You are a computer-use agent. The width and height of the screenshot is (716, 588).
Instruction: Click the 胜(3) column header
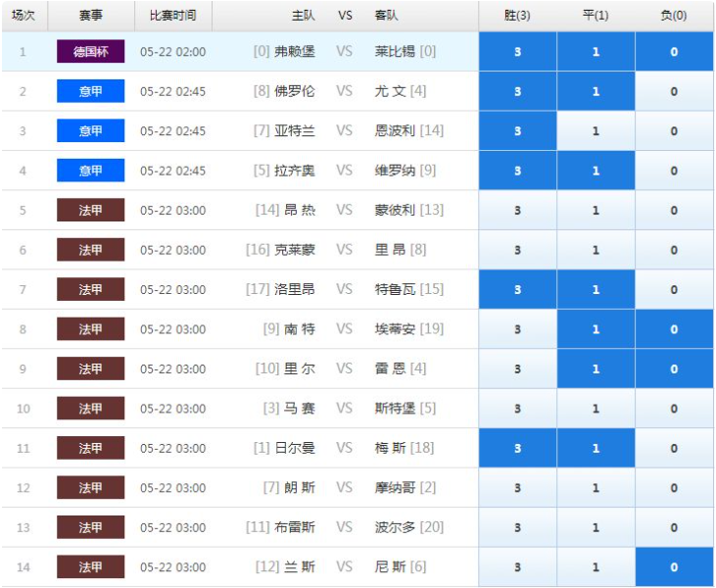point(517,16)
